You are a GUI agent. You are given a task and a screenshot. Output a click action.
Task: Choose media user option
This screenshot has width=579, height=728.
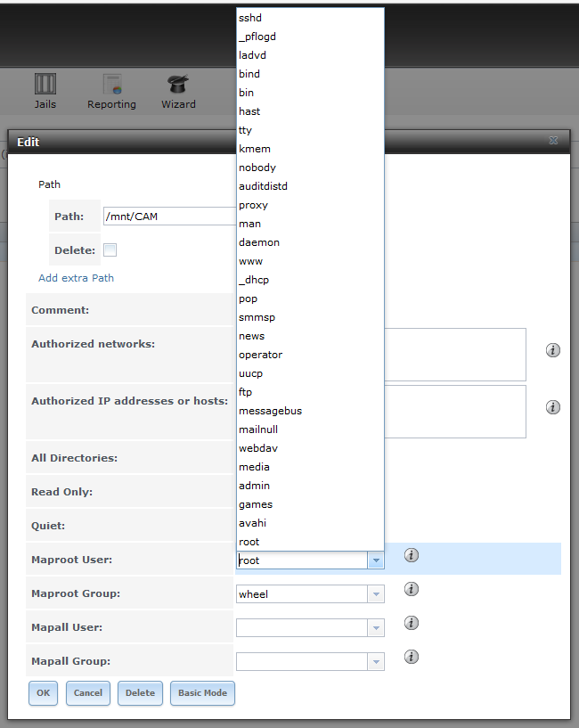click(310, 467)
